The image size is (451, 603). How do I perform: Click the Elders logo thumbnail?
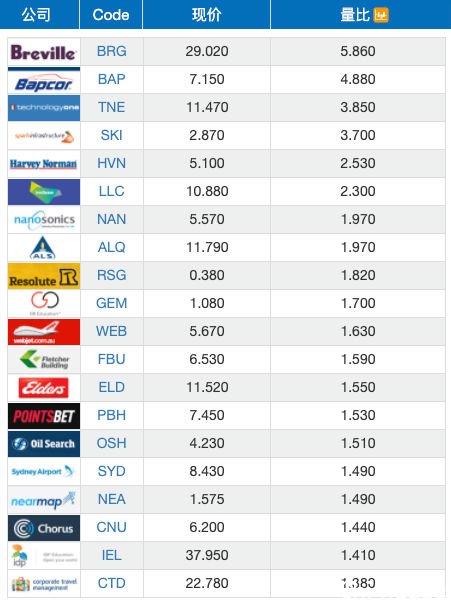pos(44,388)
